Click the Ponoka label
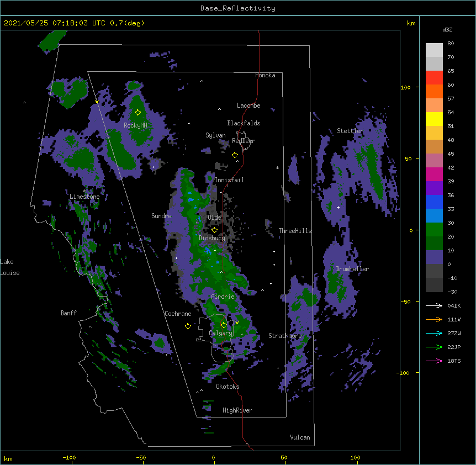The width and height of the screenshot is (476, 465). (x=265, y=75)
